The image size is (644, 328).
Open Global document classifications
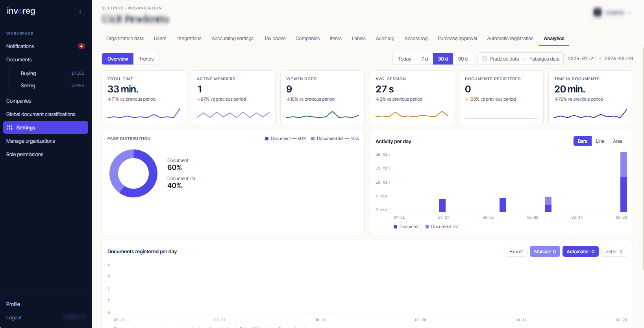pyautogui.click(x=46, y=114)
